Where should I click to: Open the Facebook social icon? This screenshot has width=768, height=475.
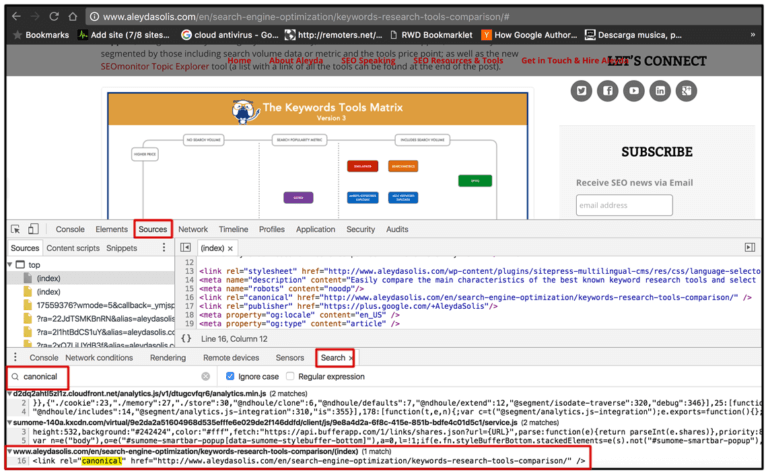pos(608,91)
